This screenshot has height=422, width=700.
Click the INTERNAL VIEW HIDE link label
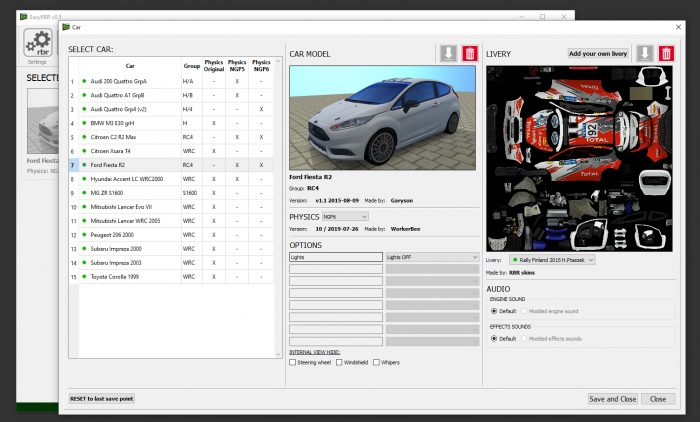pos(314,352)
